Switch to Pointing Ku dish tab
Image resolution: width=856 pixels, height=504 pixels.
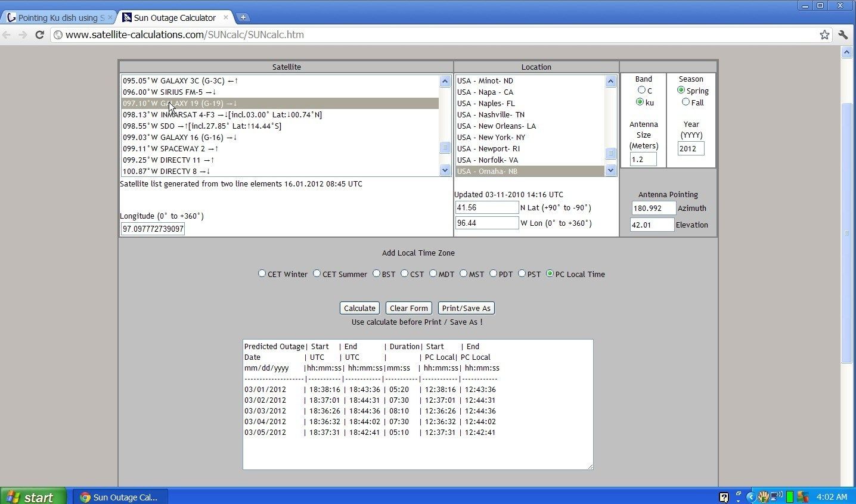[x=58, y=17]
